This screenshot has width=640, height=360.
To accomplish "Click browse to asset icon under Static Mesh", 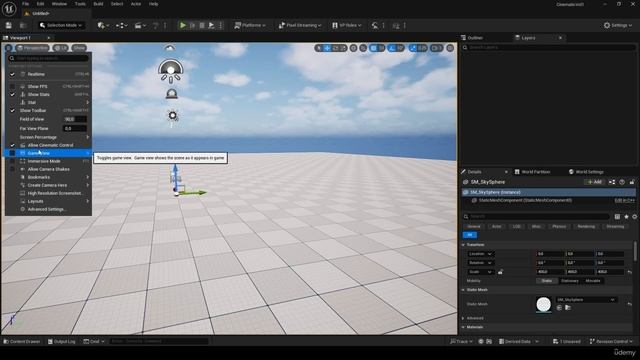I will click(x=568, y=308).
